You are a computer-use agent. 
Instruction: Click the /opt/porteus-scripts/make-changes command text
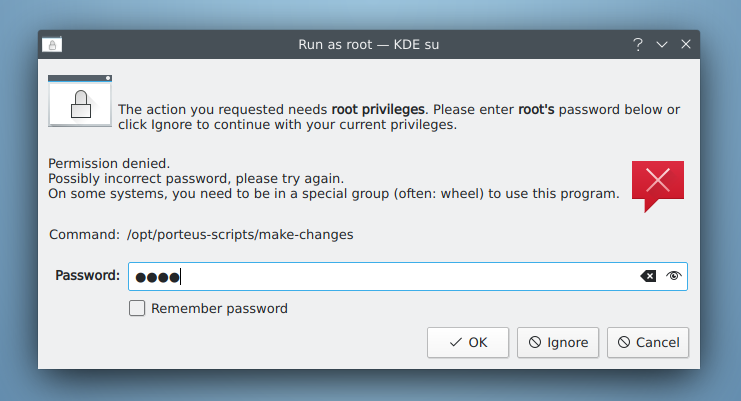(240, 235)
